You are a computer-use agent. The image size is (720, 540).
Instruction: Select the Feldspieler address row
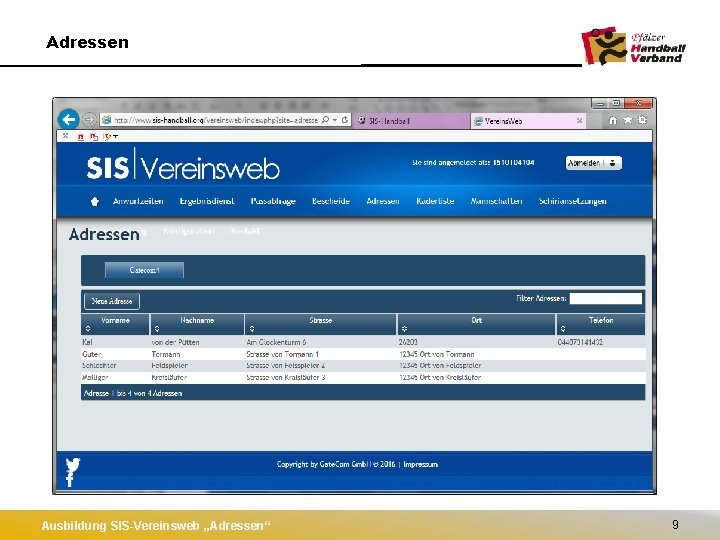point(363,366)
